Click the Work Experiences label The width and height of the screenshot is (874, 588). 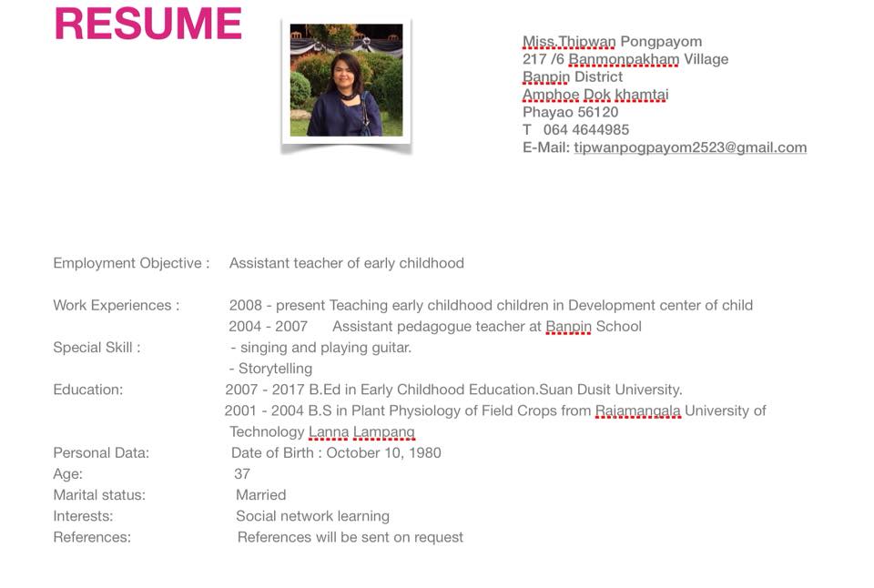click(116, 305)
